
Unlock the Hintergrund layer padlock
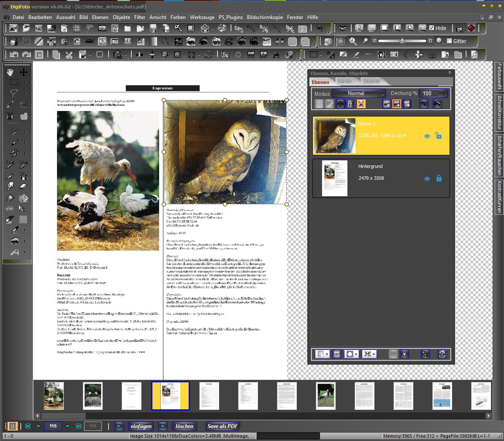click(x=439, y=179)
